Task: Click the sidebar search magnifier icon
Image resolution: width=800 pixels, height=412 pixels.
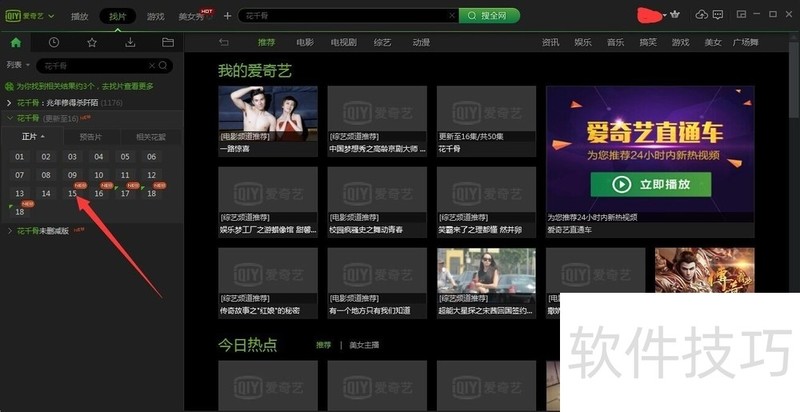Action: click(163, 65)
